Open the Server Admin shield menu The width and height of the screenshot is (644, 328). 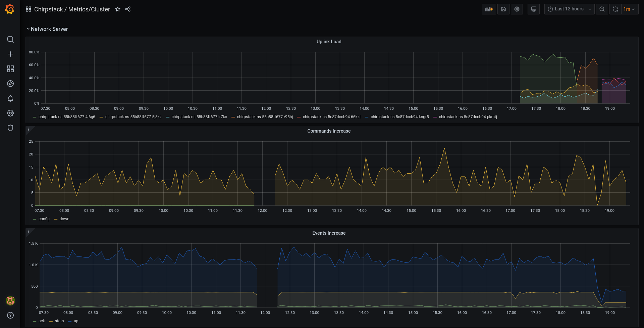[10, 128]
